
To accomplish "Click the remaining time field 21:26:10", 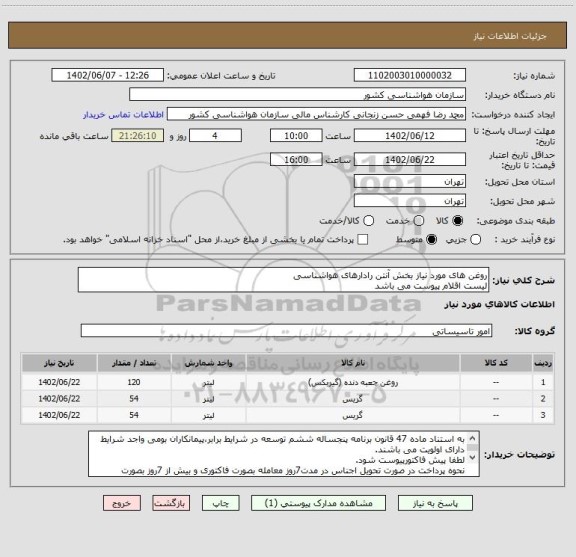I will pyautogui.click(x=138, y=136).
